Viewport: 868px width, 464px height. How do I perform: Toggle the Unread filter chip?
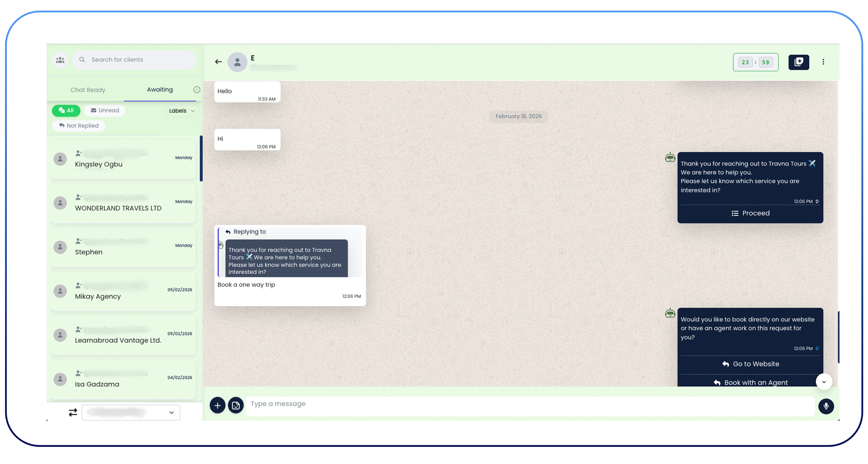pos(105,111)
